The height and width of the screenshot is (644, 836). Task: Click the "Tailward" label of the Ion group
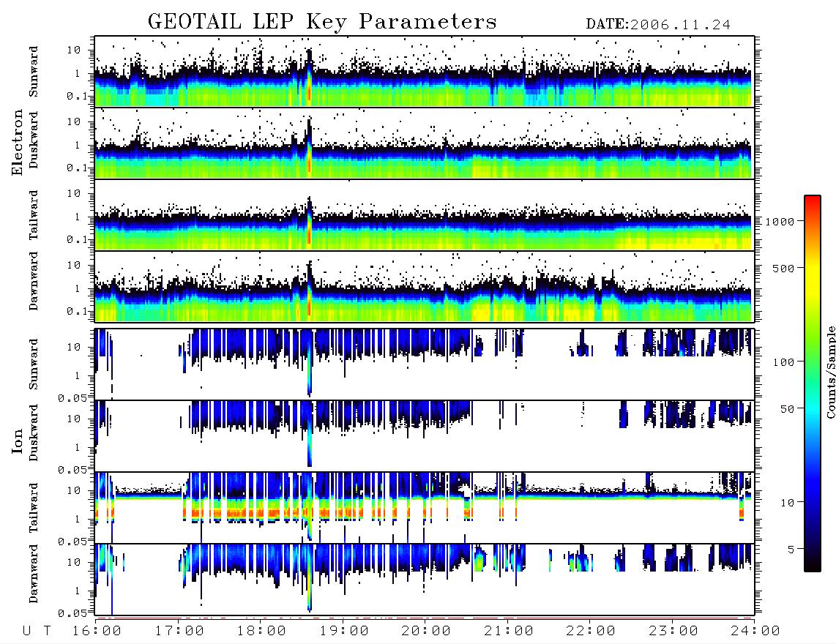34,508
